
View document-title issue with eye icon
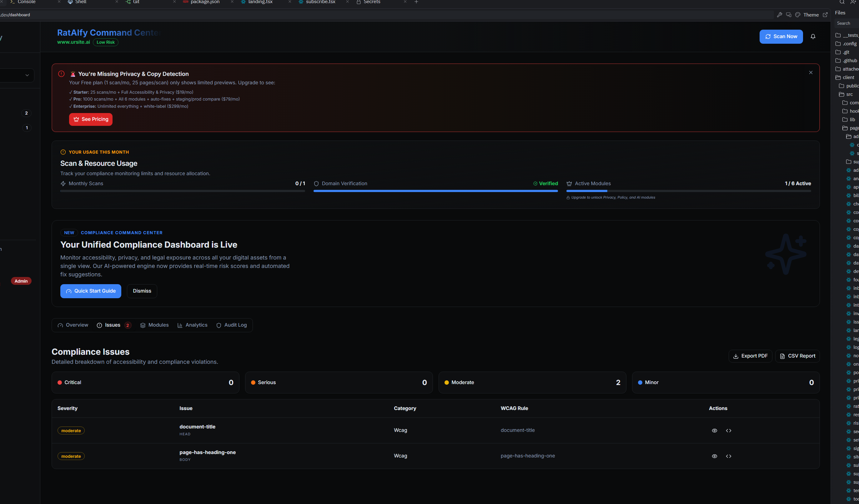(715, 430)
